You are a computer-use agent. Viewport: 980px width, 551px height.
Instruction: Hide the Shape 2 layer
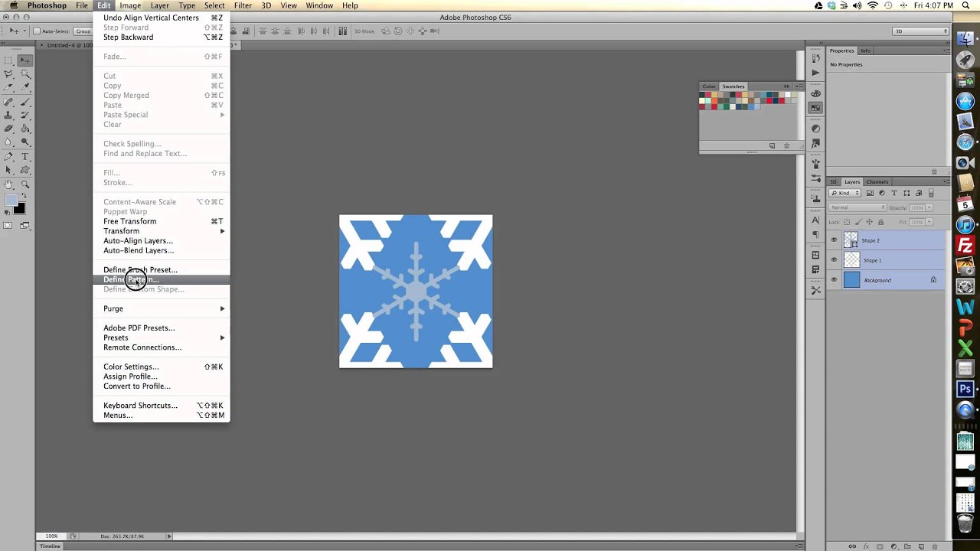(x=834, y=240)
